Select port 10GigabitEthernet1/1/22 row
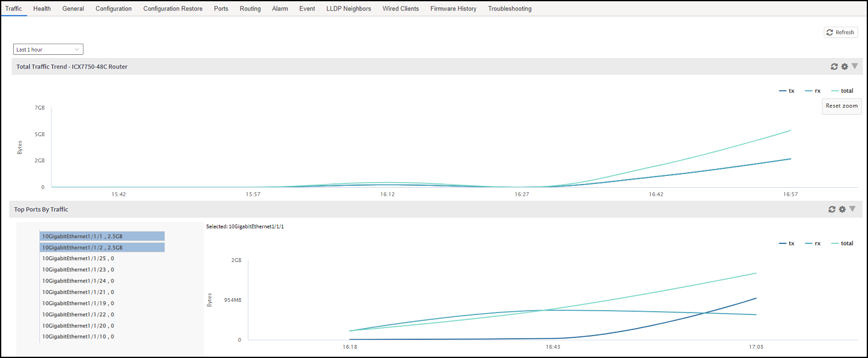Image resolution: width=868 pixels, height=358 pixels. pyautogui.click(x=78, y=314)
